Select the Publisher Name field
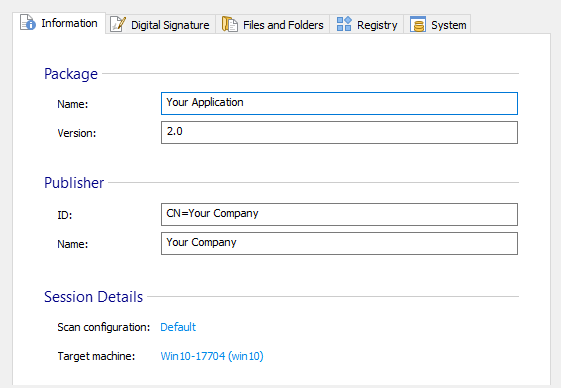This screenshot has width=561, height=388. tap(339, 243)
